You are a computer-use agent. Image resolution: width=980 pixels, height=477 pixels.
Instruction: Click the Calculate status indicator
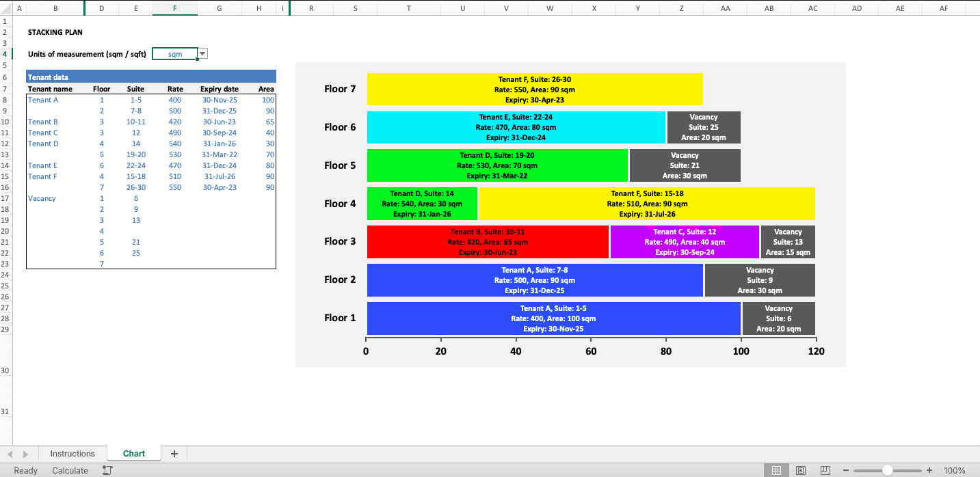point(68,470)
